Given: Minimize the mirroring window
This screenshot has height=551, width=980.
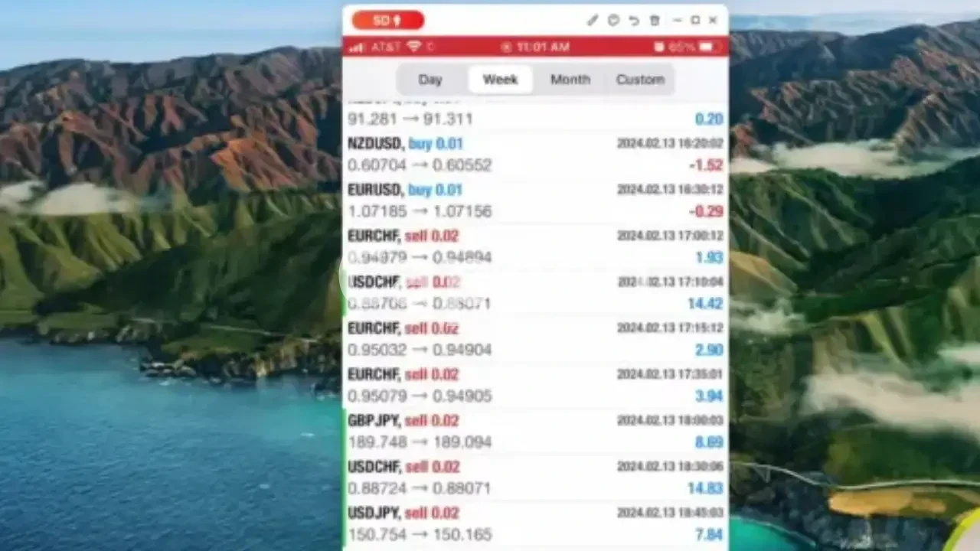Looking at the screenshot, I should click(x=677, y=21).
